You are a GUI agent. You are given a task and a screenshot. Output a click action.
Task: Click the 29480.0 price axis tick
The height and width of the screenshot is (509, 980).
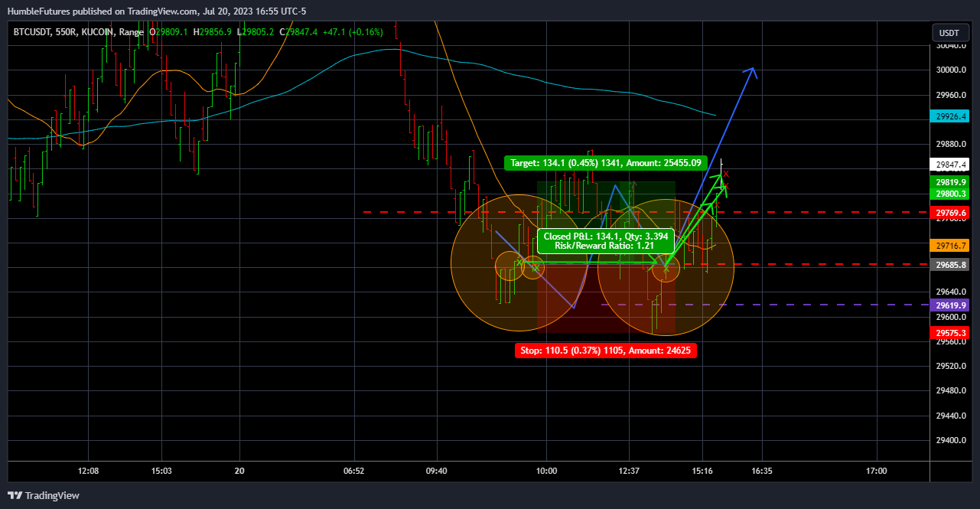951,390
